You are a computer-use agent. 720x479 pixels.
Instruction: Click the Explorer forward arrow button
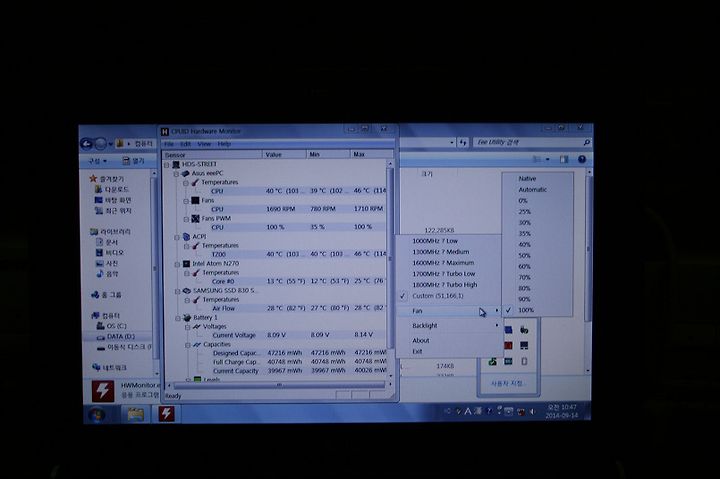[x=101, y=144]
